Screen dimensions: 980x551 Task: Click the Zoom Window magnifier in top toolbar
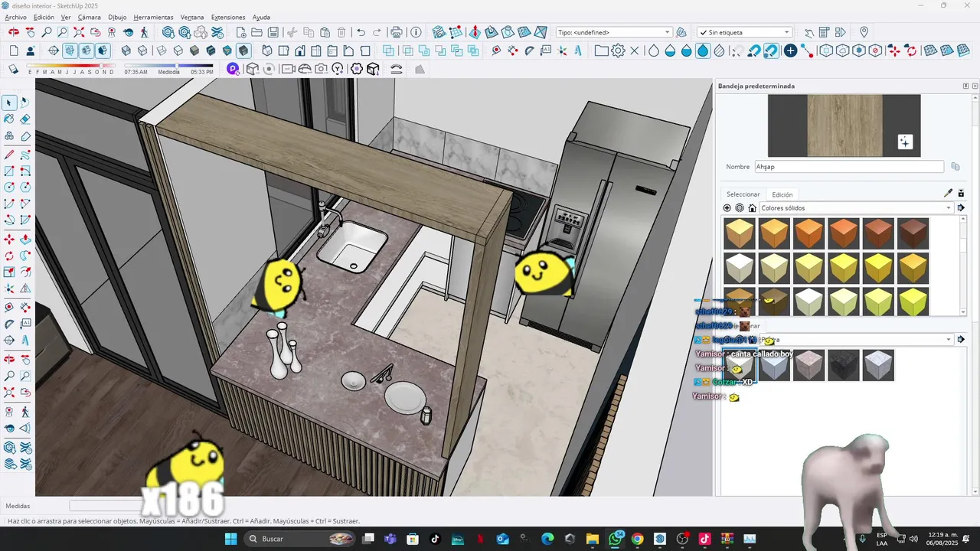coord(63,32)
